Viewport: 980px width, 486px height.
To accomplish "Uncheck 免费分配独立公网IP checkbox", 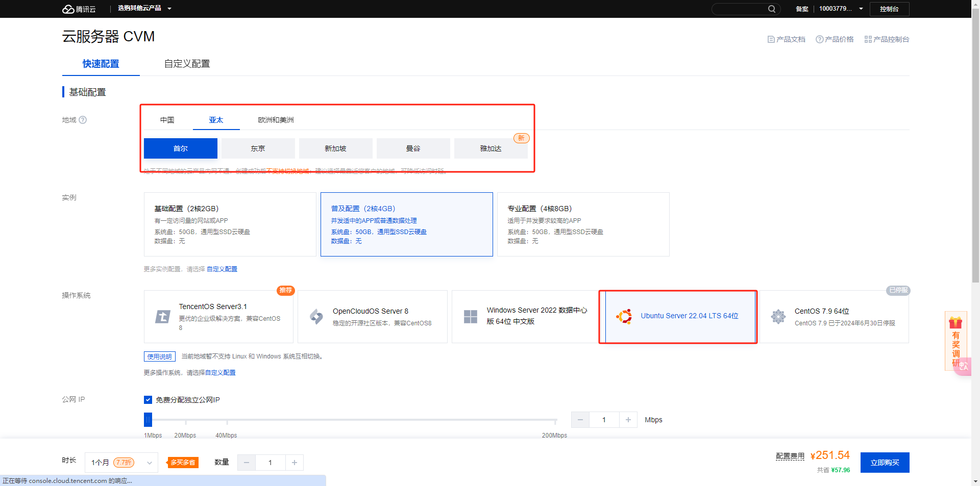I will 148,400.
